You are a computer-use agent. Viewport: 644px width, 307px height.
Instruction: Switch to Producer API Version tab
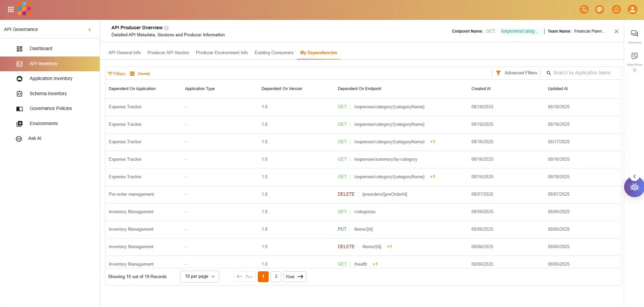click(x=168, y=53)
